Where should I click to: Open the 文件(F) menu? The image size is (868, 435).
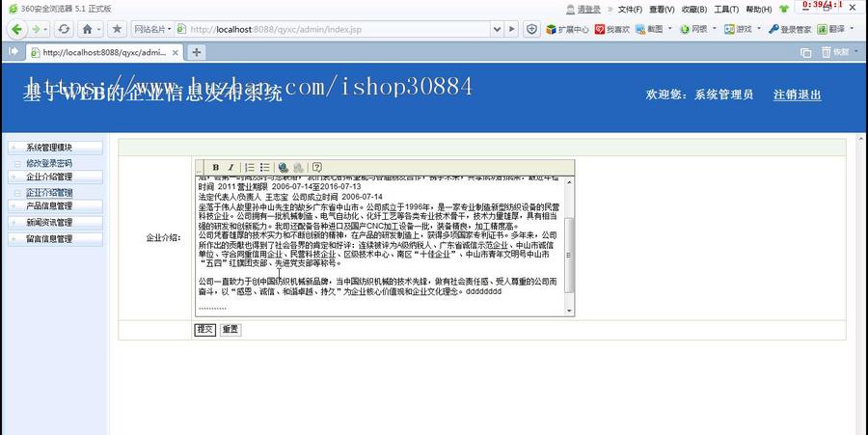pos(630,10)
